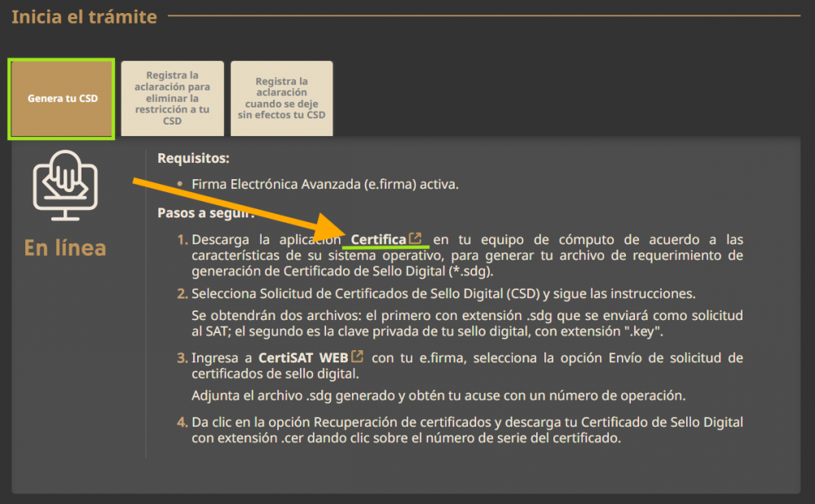Click step 4 Da clic en la opción Recuperación text
The width and height of the screenshot is (815, 504).
click(x=467, y=430)
